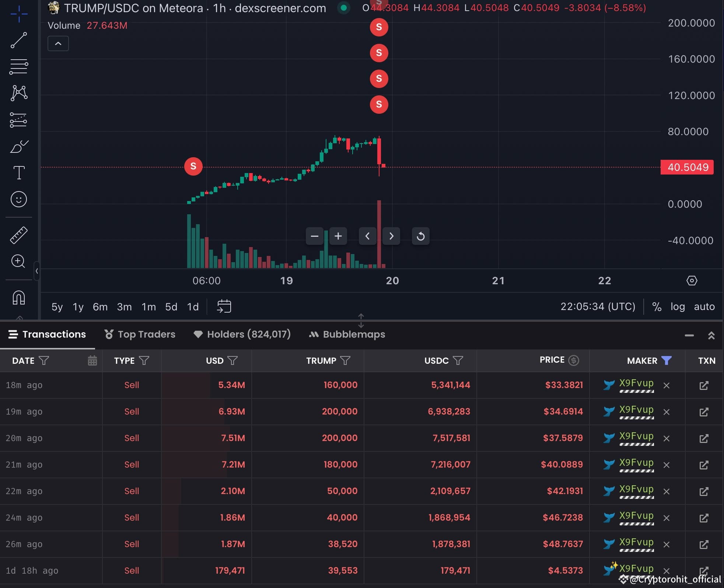Toggle PRICE currency dollar icon
This screenshot has height=588, width=724.
coord(573,360)
